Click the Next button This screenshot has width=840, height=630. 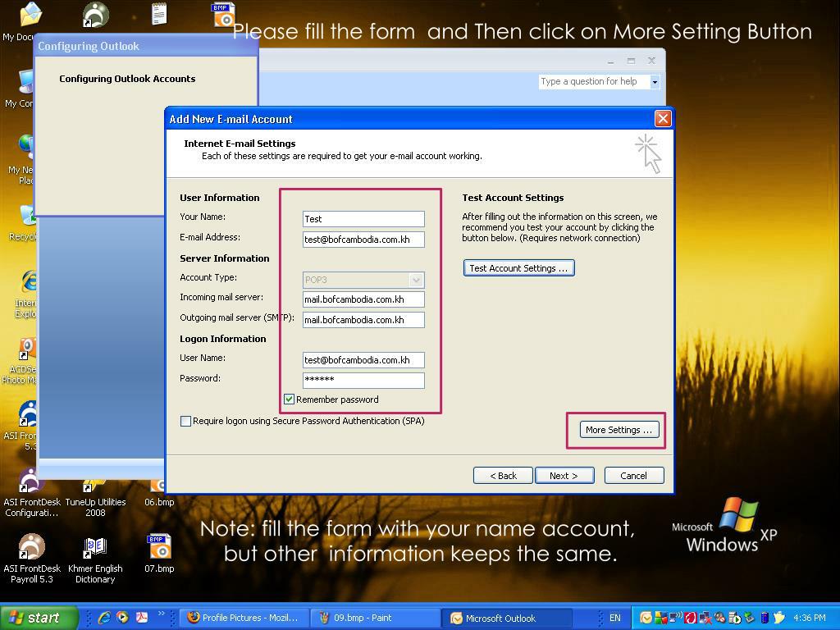coord(564,475)
